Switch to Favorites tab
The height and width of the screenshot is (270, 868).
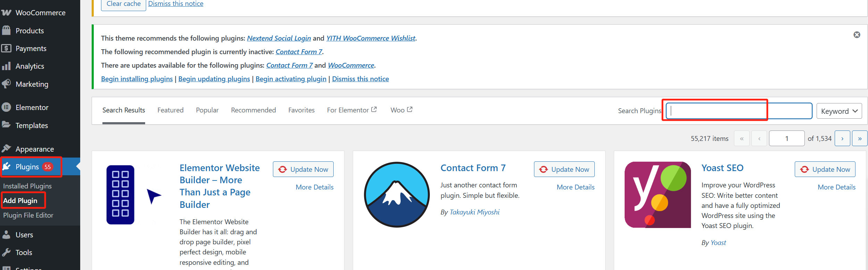[x=301, y=110]
